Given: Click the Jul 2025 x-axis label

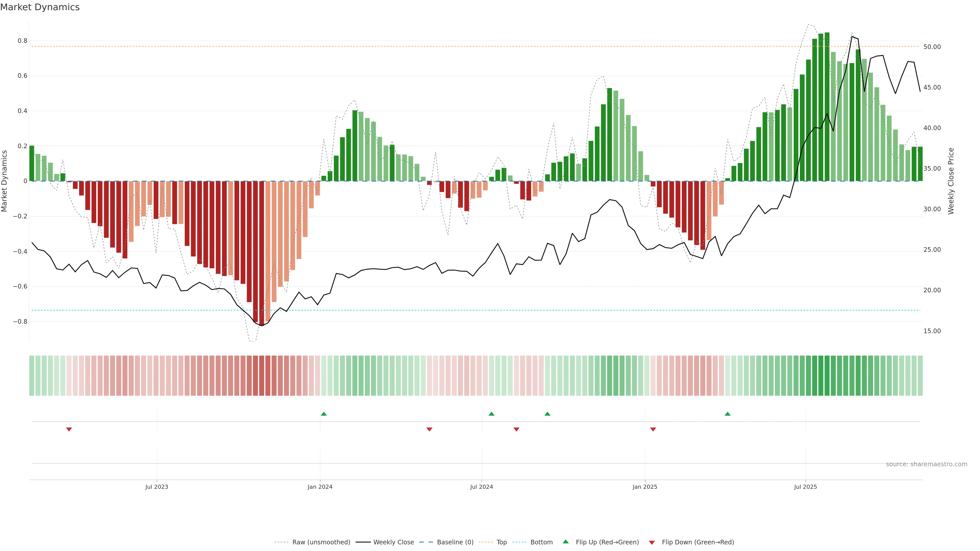Looking at the screenshot, I should 805,487.
